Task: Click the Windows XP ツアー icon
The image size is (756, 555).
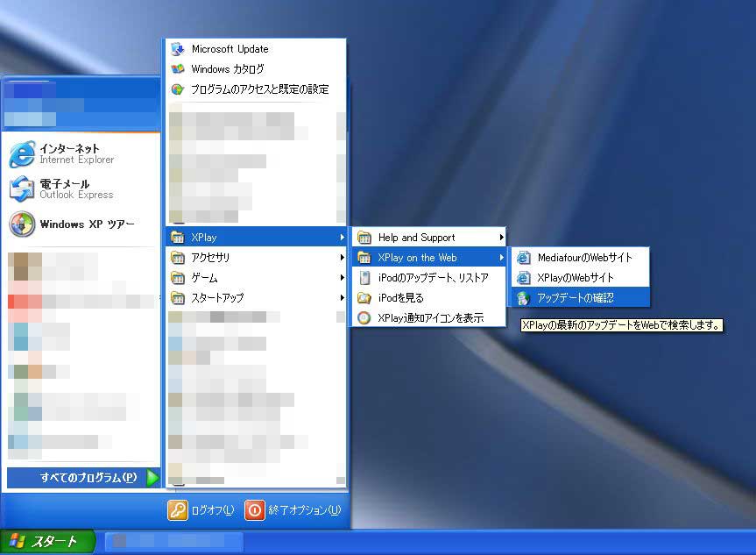Action: click(22, 224)
